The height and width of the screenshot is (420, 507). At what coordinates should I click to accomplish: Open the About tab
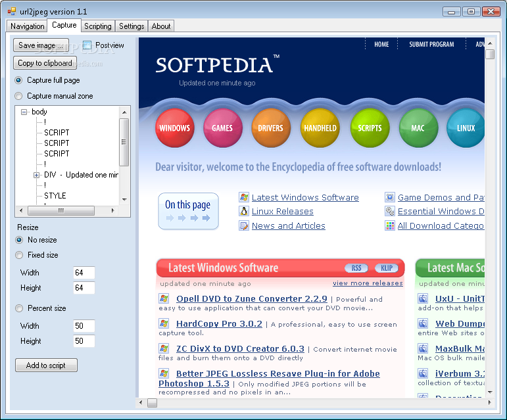coord(161,26)
